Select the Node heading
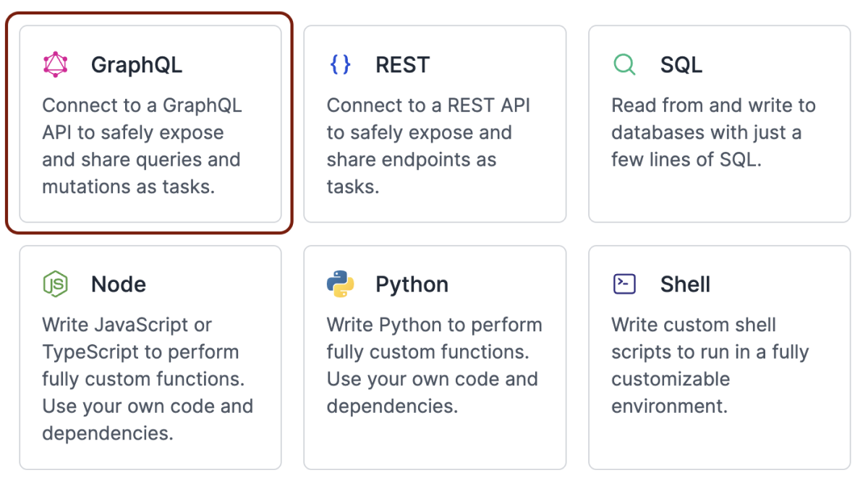 [119, 284]
